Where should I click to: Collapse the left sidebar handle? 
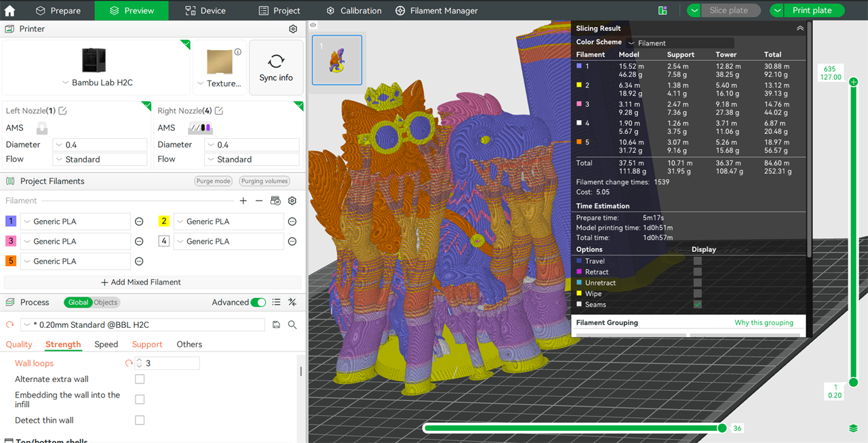click(313, 24)
